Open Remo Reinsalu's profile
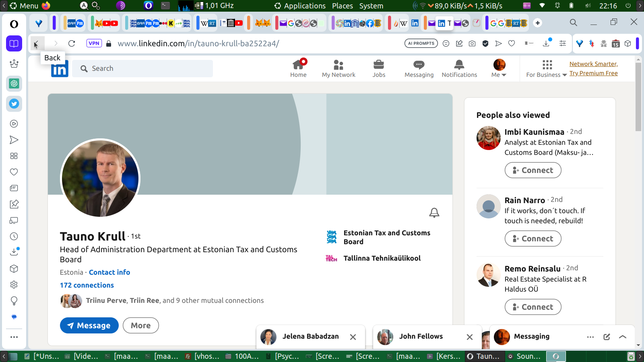Viewport: 644px width, 362px height. pos(533,269)
